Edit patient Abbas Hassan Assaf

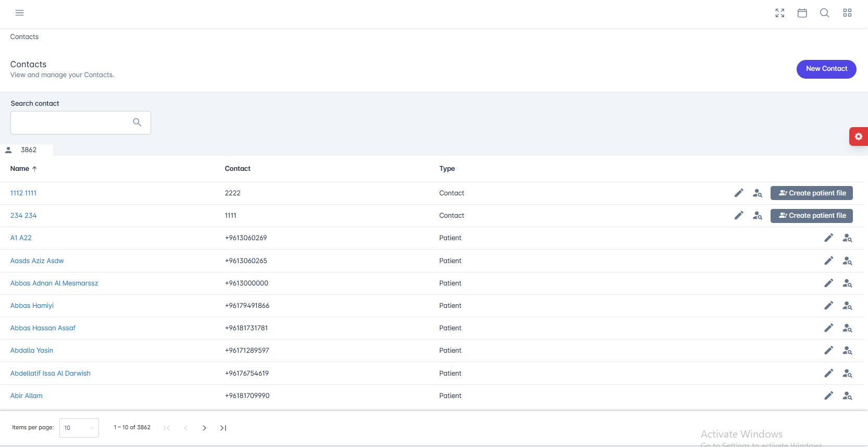[x=828, y=328]
